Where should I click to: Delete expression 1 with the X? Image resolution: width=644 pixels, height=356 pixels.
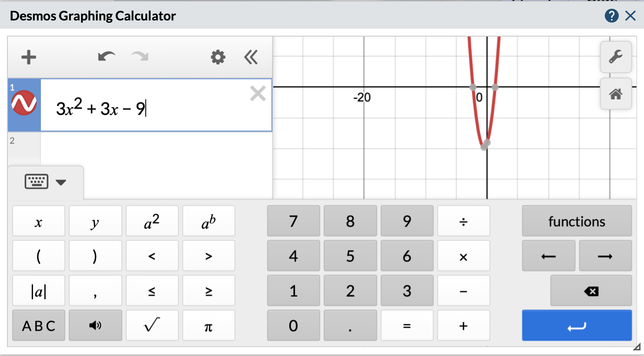(x=258, y=94)
